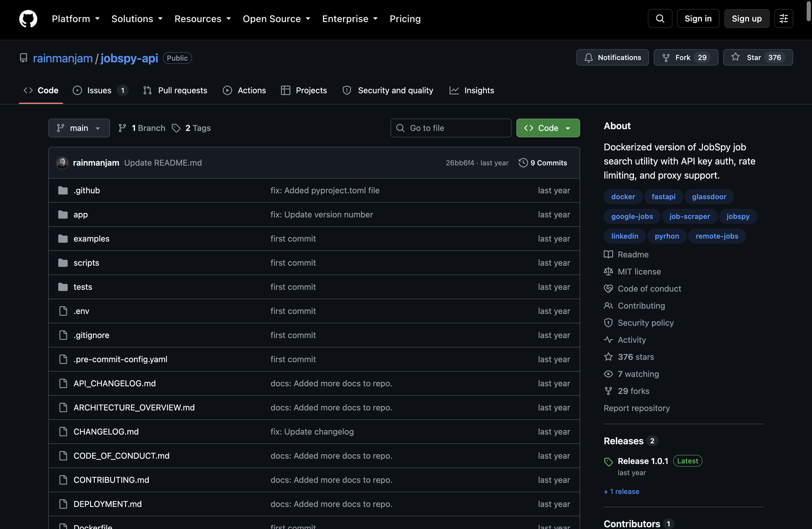Expand the Platform menu
812x529 pixels.
pos(76,19)
